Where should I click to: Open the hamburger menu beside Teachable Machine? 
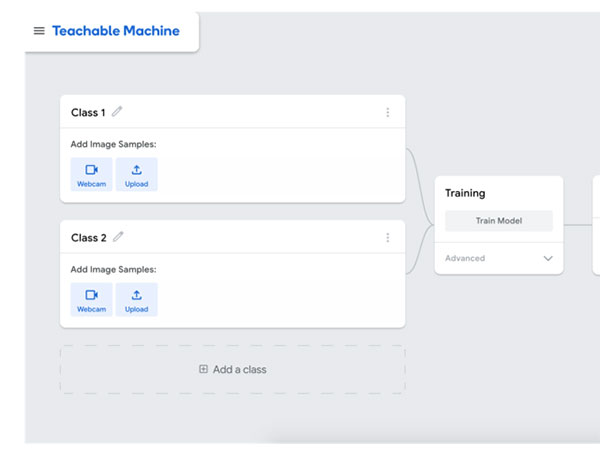pyautogui.click(x=39, y=31)
